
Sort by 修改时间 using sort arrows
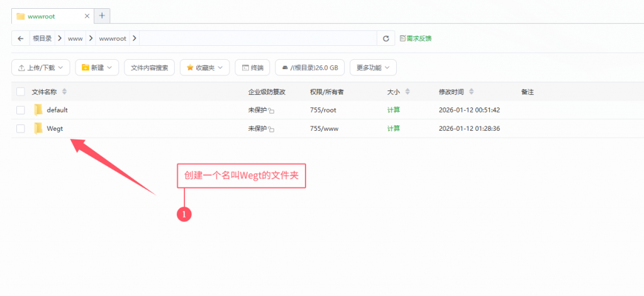click(x=470, y=92)
